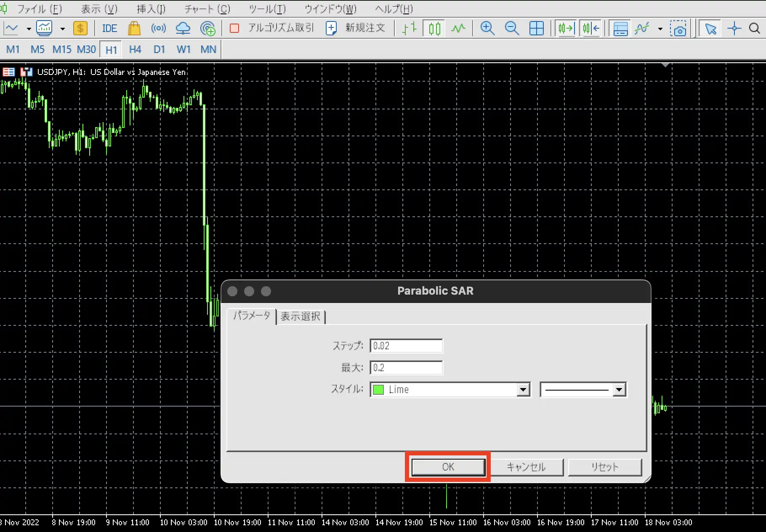Switch to M15 timeframe

[62, 49]
